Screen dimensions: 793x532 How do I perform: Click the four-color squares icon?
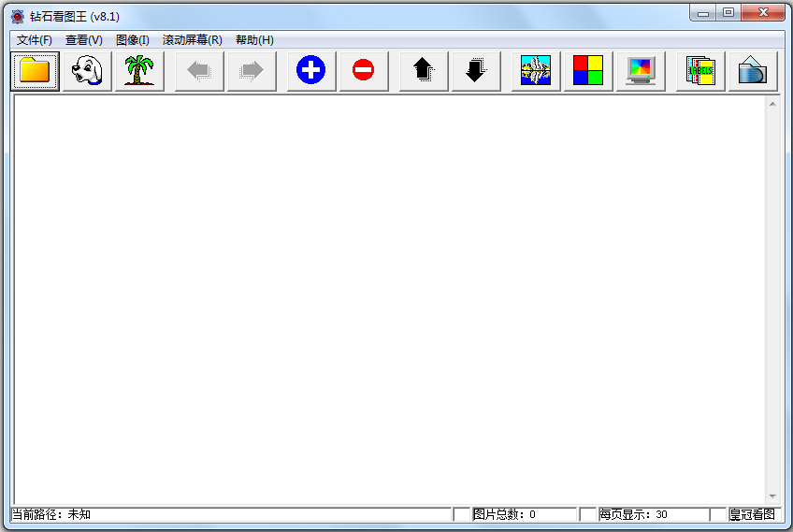click(x=588, y=71)
